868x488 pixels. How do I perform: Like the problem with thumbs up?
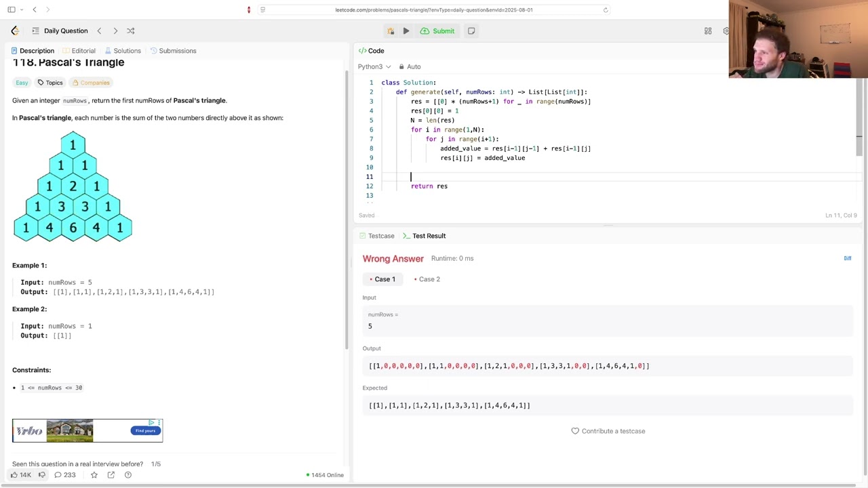coord(20,475)
